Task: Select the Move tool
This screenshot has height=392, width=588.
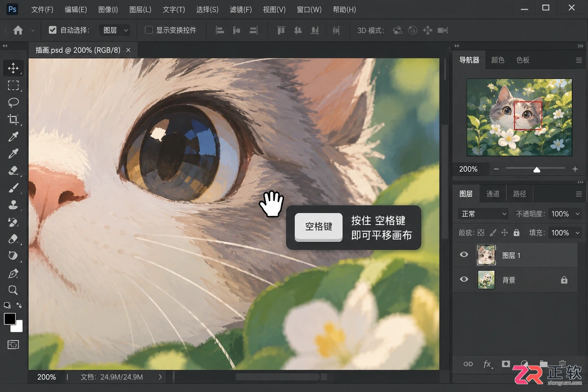Action: 13,68
